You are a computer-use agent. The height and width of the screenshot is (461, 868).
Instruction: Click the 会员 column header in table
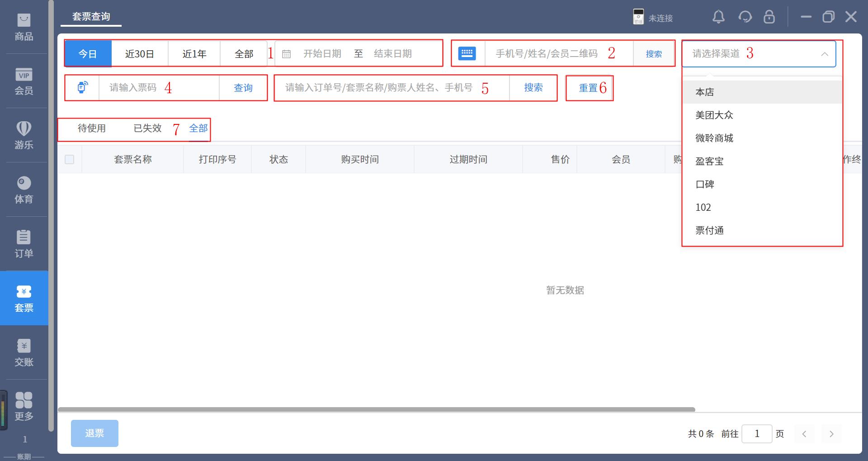[x=621, y=159]
